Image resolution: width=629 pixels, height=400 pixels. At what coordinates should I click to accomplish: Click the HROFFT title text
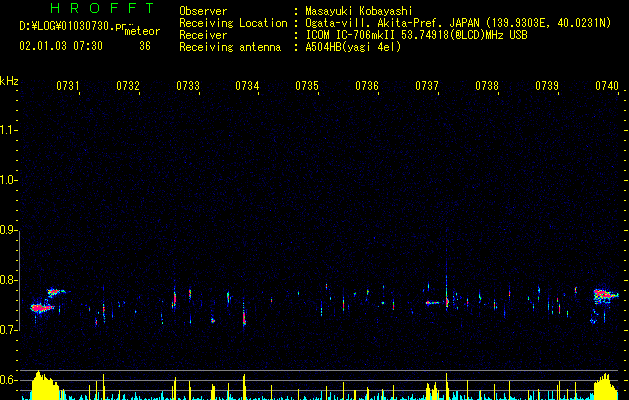pyautogui.click(x=102, y=8)
